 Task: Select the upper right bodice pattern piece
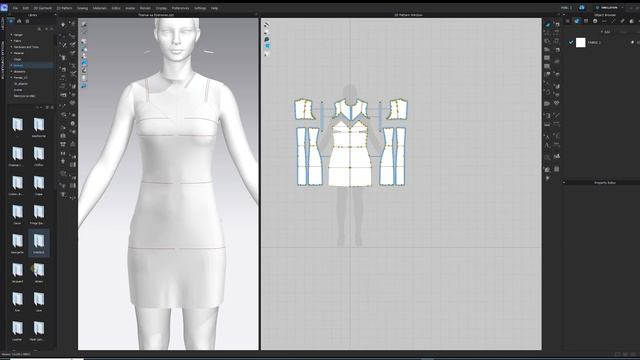[398, 109]
